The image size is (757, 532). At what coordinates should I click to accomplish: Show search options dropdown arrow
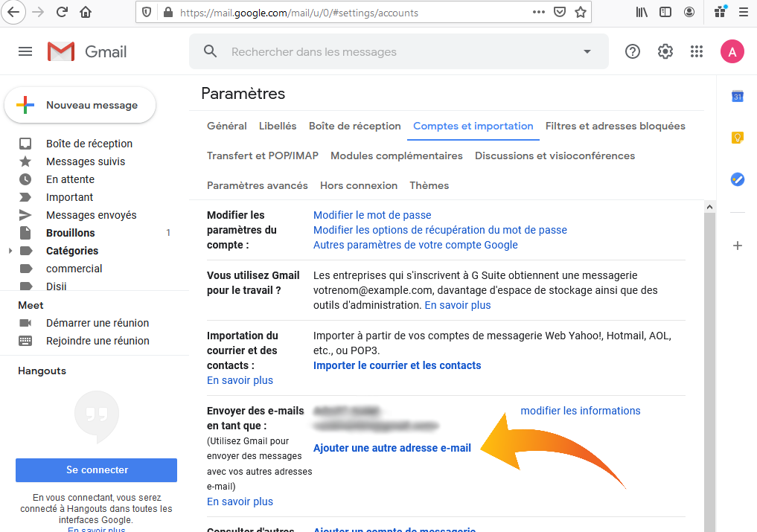coord(587,51)
